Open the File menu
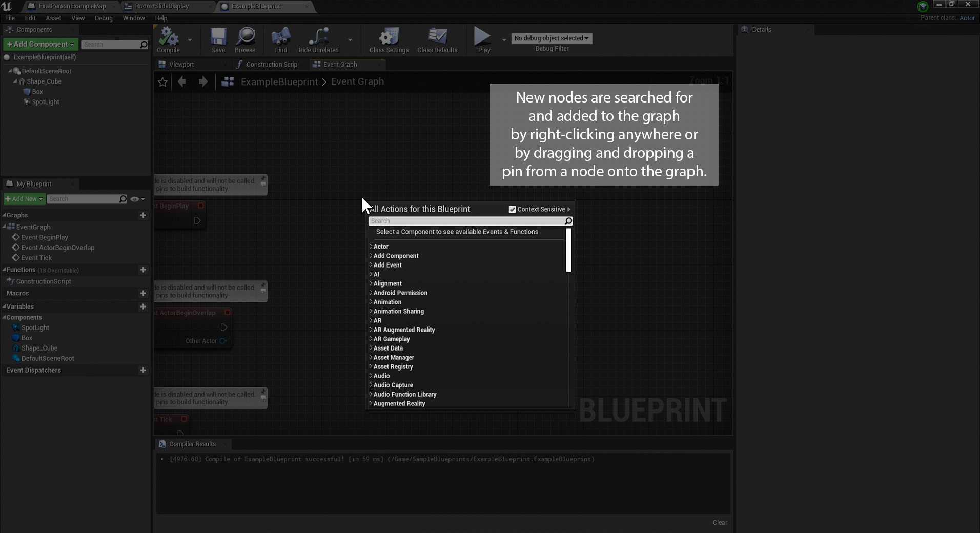The height and width of the screenshot is (533, 980). pyautogui.click(x=10, y=18)
